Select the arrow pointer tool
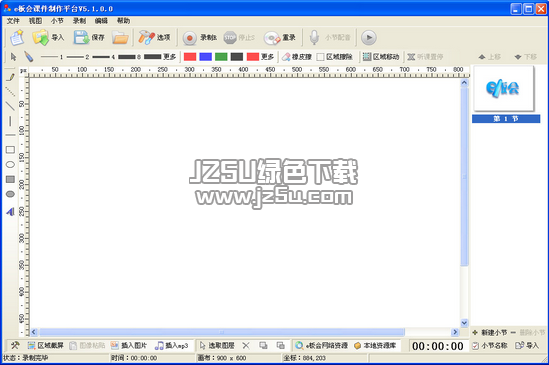Image resolution: width=549 pixels, height=365 pixels. click(14, 57)
